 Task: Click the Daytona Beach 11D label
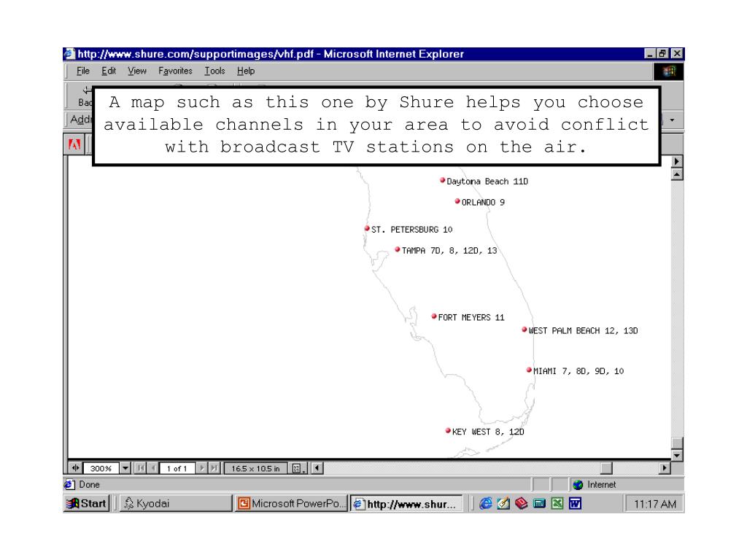click(x=487, y=182)
